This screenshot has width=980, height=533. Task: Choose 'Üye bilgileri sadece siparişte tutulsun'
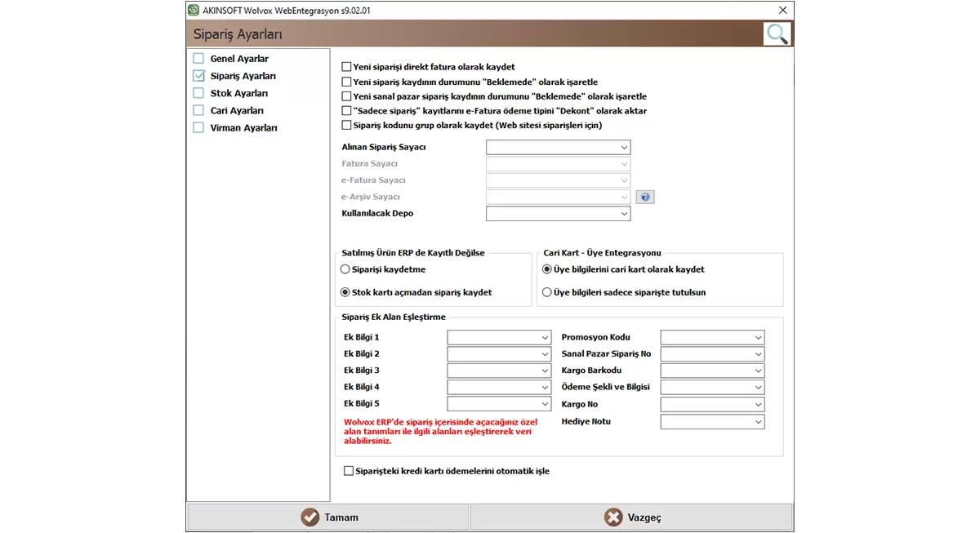tap(547, 292)
